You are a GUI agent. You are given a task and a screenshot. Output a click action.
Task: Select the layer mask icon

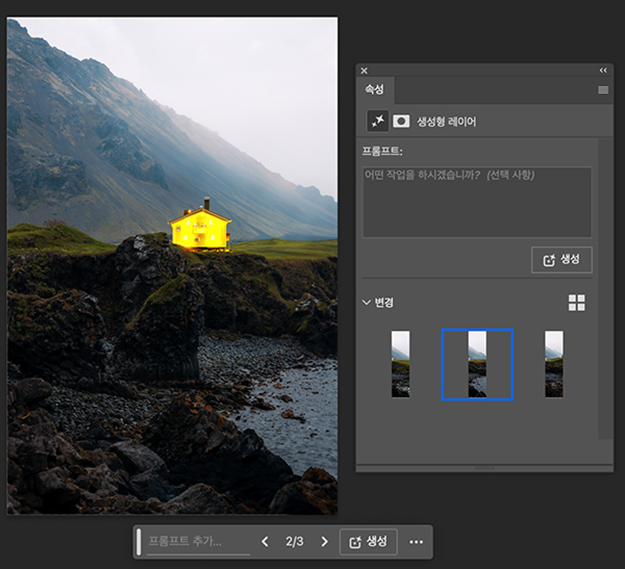pyautogui.click(x=401, y=121)
